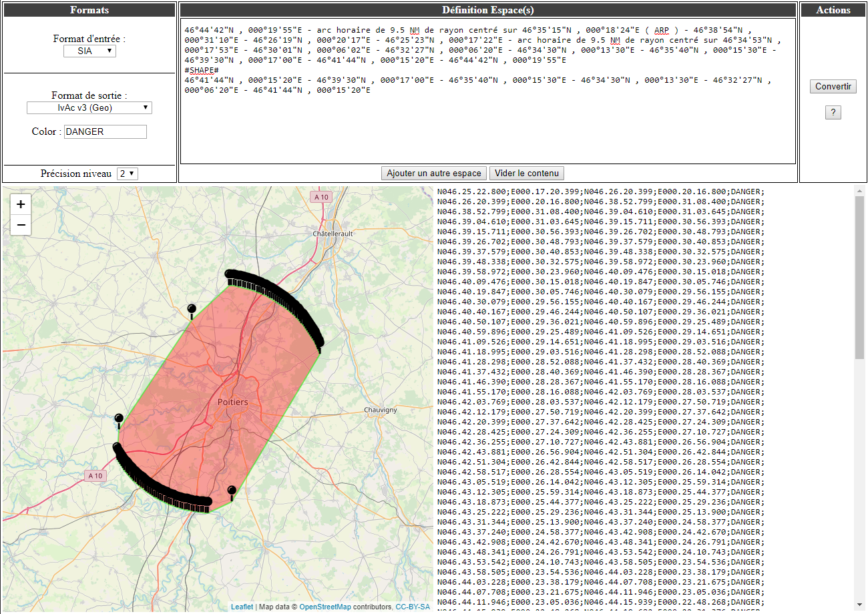Click the Formats panel header
Viewport: 868px width, 614px height.
[89, 10]
